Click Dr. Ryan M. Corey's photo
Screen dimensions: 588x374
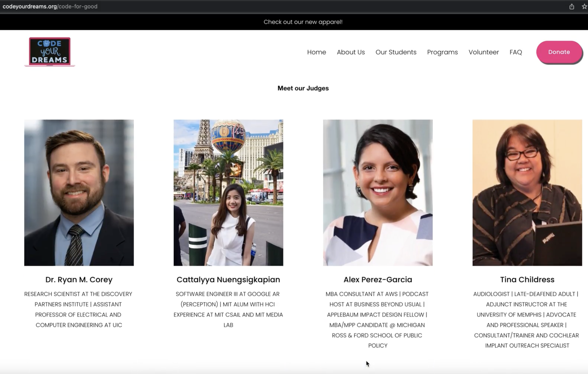pos(79,192)
